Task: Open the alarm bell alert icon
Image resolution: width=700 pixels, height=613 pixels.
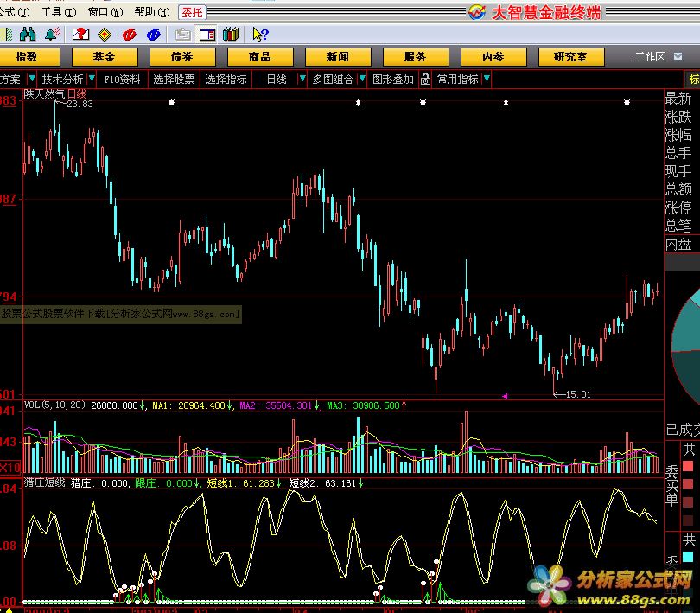Action: (x=53, y=34)
